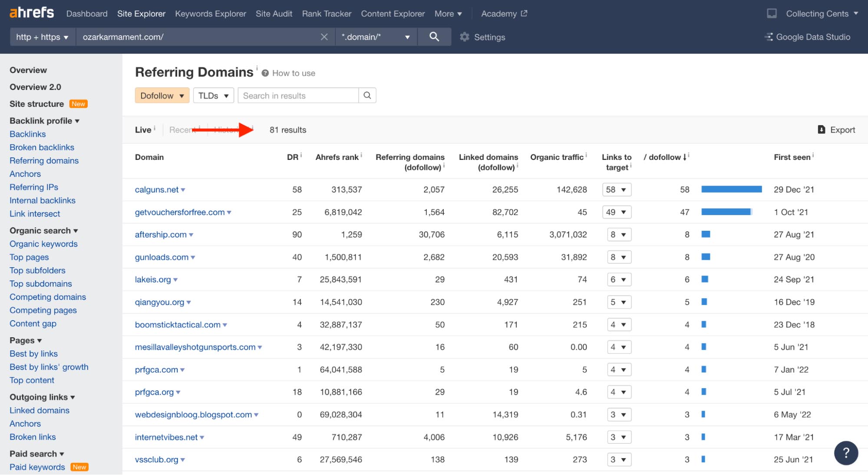Collapse the Outgoing links sidebar section
This screenshot has width=868, height=475.
click(x=42, y=397)
